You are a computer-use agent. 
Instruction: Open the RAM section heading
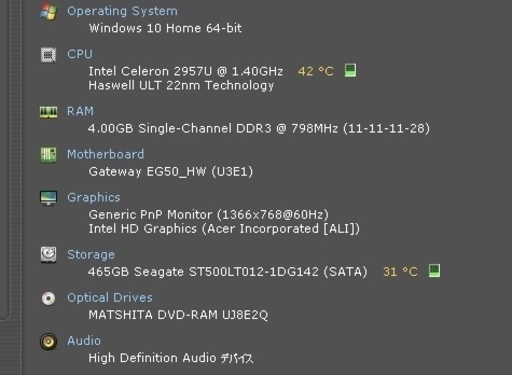[80, 111]
